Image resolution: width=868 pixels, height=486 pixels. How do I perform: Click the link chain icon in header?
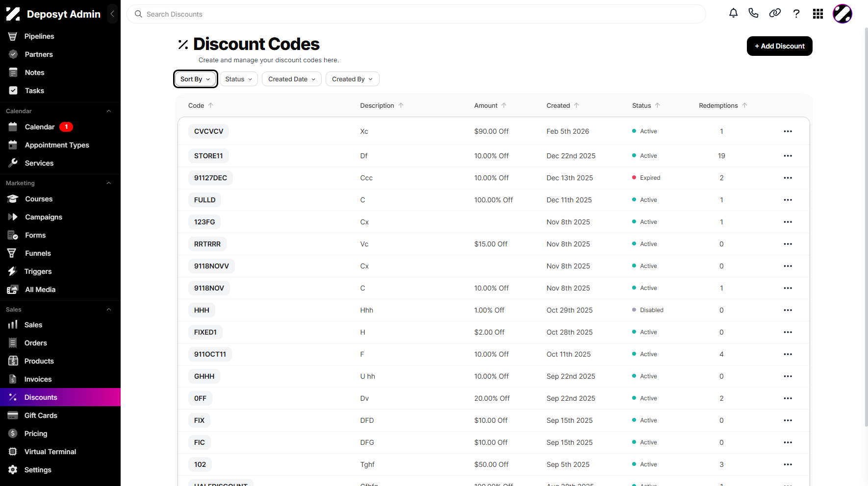tap(775, 14)
